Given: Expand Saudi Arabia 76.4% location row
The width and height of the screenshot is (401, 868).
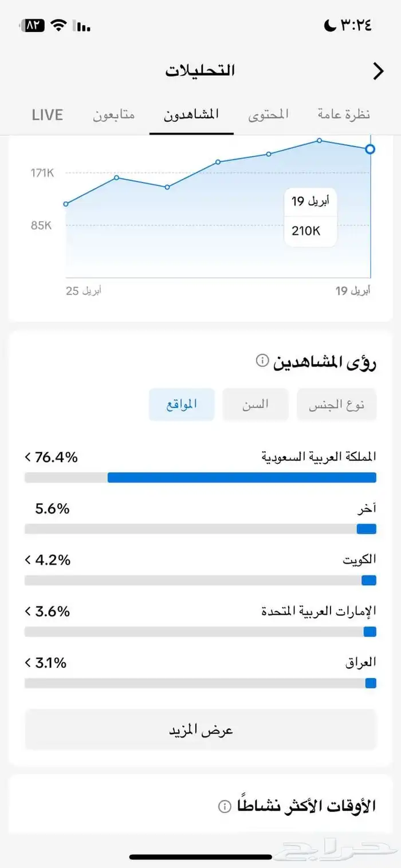Looking at the screenshot, I should click(200, 457).
